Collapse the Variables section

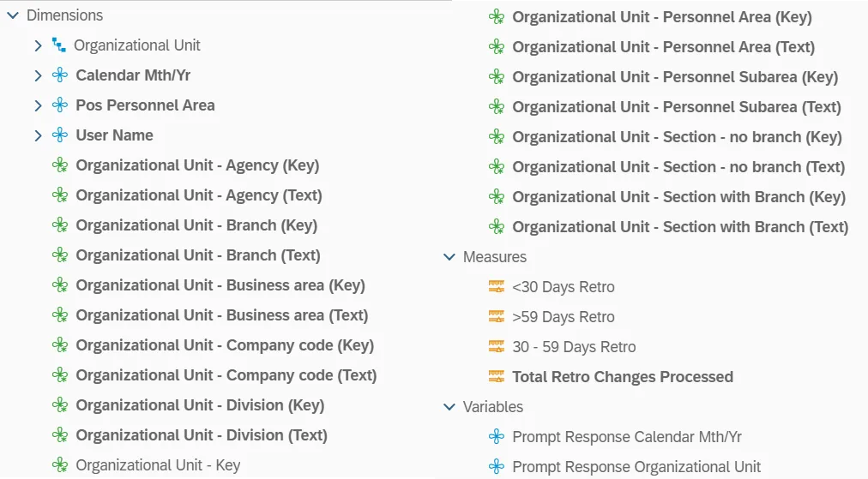(x=449, y=407)
